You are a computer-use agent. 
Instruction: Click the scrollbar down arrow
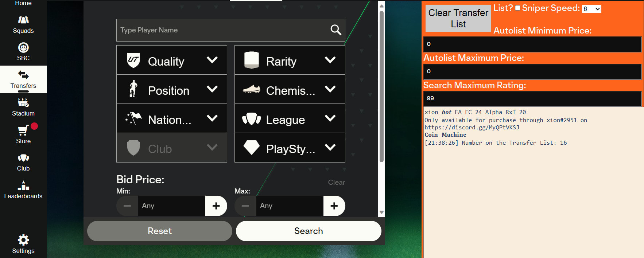click(x=381, y=212)
